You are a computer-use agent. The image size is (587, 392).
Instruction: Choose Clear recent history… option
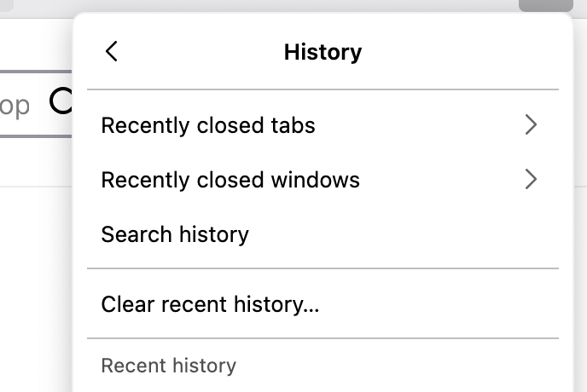tap(323, 303)
